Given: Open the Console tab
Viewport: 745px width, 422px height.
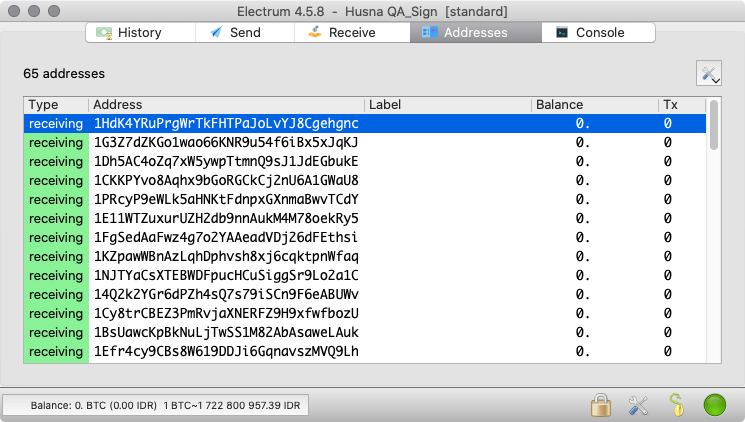Looking at the screenshot, I should tap(598, 32).
